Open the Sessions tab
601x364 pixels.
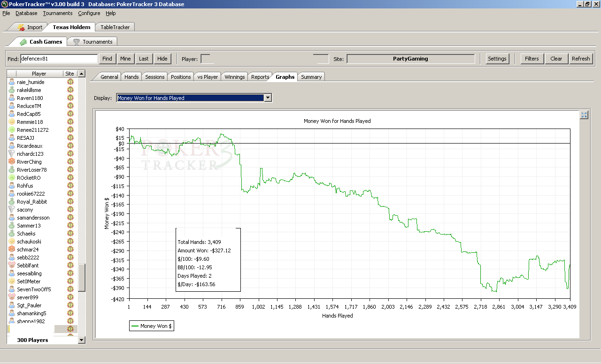point(155,77)
